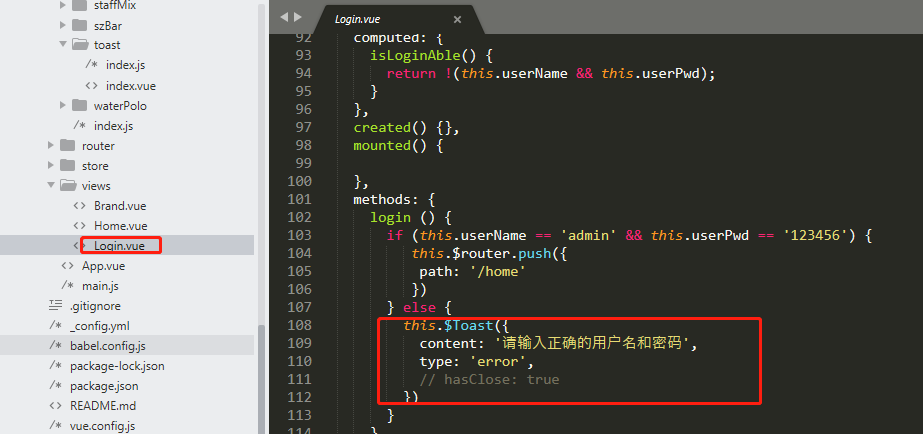Click the hasClose: true comment

[489, 379]
